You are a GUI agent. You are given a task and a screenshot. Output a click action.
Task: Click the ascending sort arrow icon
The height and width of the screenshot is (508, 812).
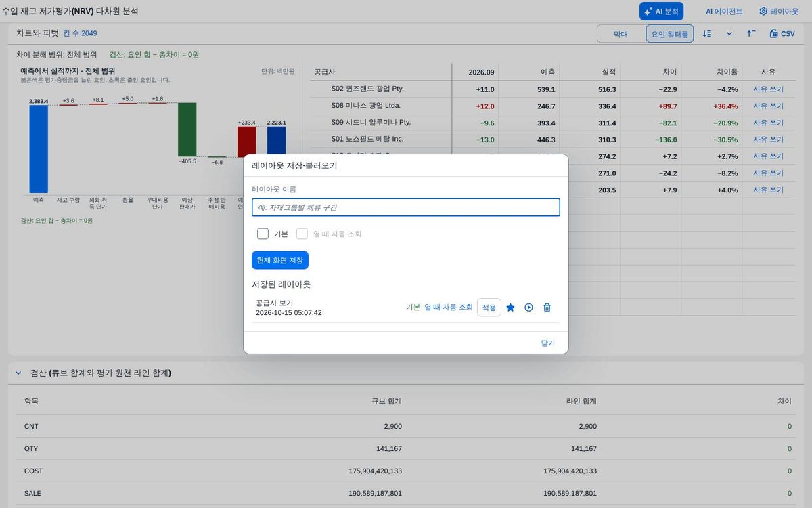point(752,33)
